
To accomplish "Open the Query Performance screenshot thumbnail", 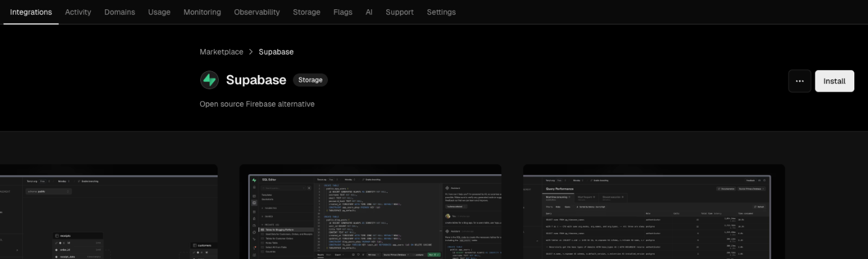I will (x=654, y=212).
